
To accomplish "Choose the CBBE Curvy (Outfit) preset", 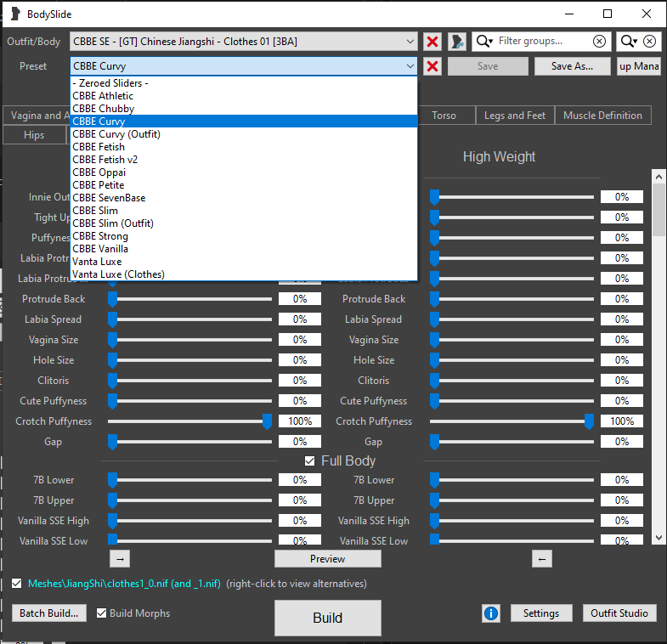I will click(244, 134).
